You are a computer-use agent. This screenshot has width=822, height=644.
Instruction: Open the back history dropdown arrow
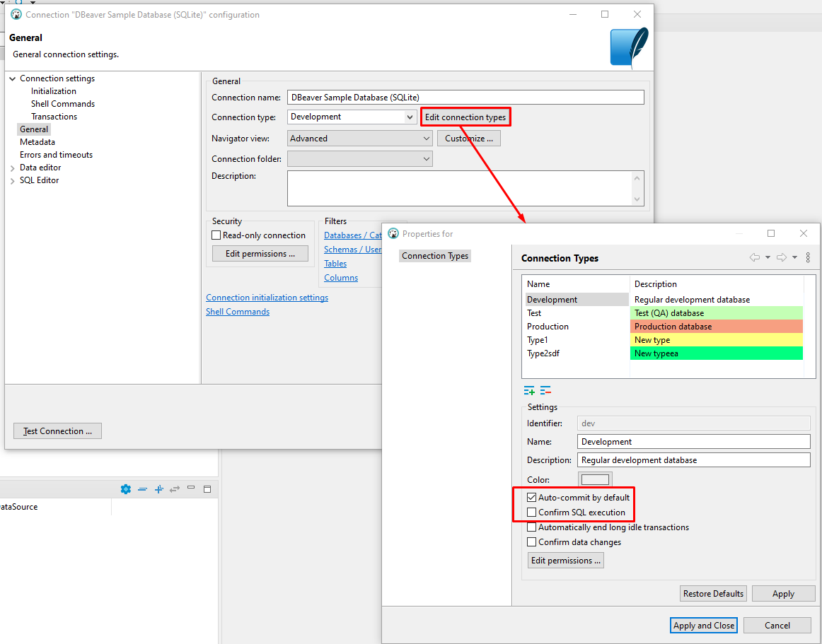pos(768,257)
